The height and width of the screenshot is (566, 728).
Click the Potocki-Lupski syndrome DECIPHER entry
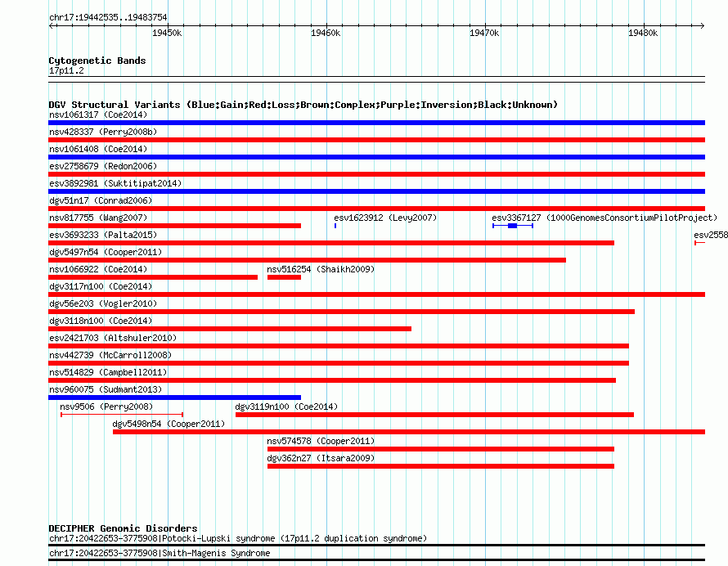(238, 539)
